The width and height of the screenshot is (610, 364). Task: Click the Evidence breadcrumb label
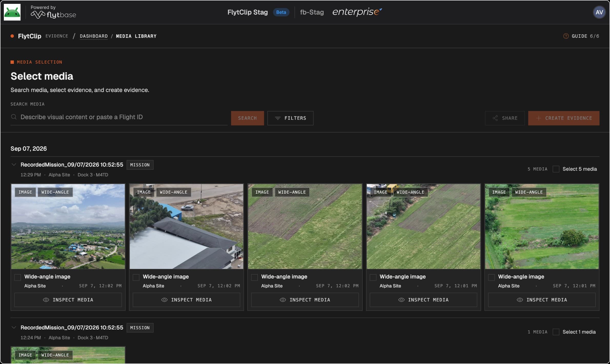[57, 36]
